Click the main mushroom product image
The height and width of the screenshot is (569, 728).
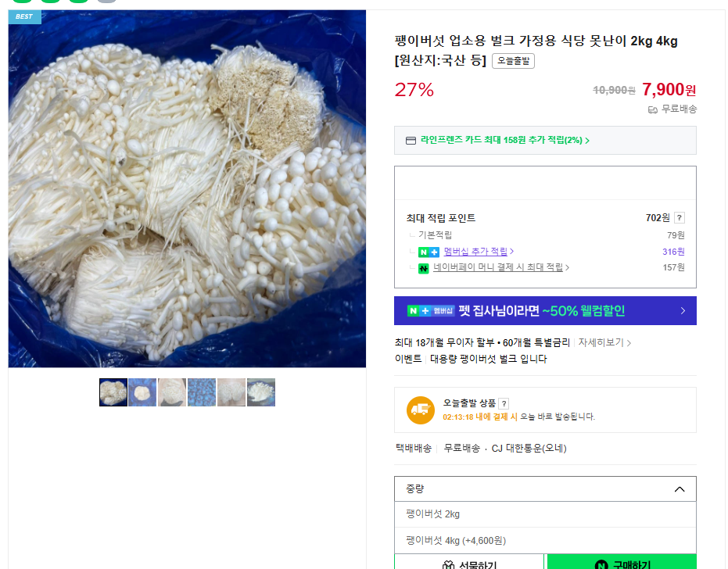click(x=187, y=189)
